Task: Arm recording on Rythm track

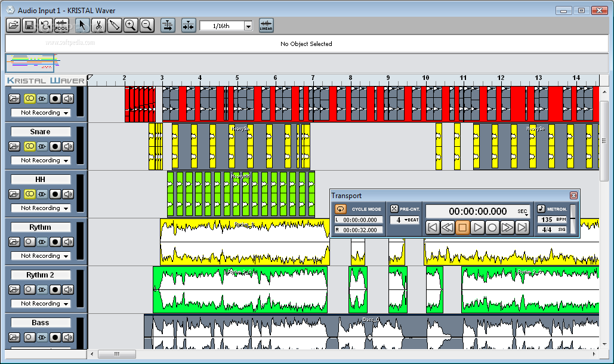Action: (x=55, y=242)
